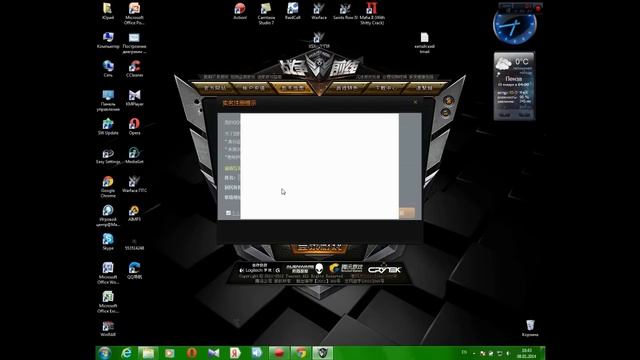
Task: Launch Opera from the desktop
Action: point(134,127)
